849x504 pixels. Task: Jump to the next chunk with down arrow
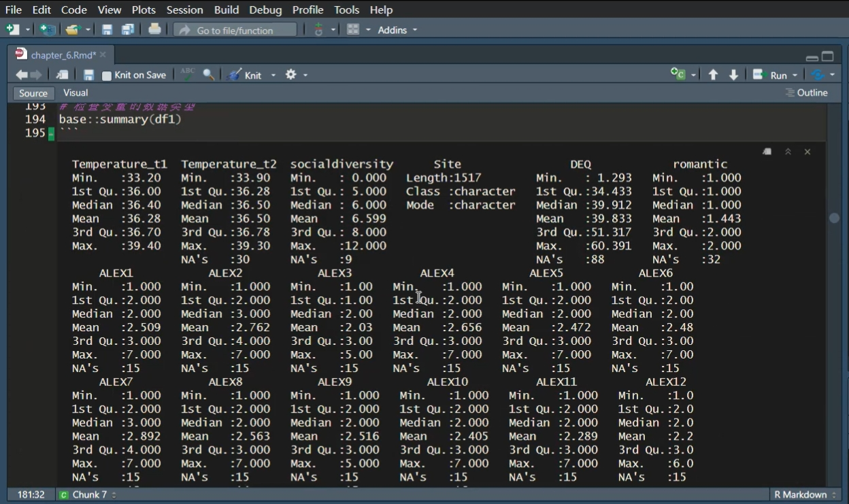[733, 75]
